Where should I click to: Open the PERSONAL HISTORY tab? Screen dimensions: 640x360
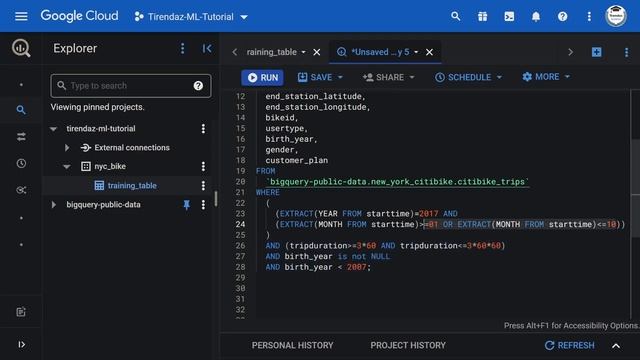pos(292,345)
